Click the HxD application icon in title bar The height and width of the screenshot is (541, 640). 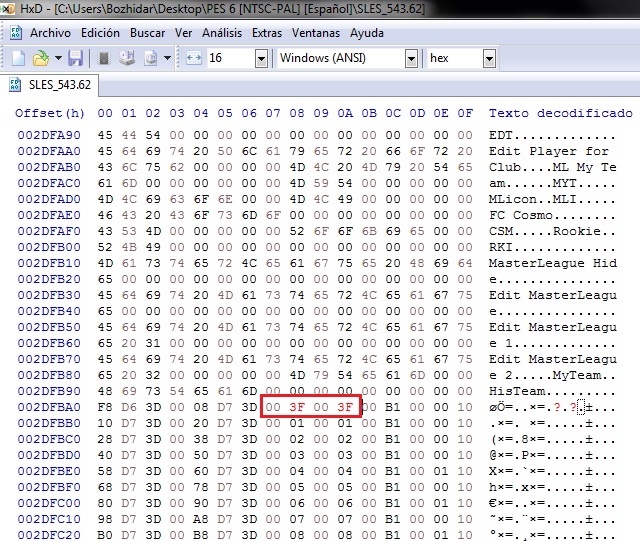coord(8,8)
